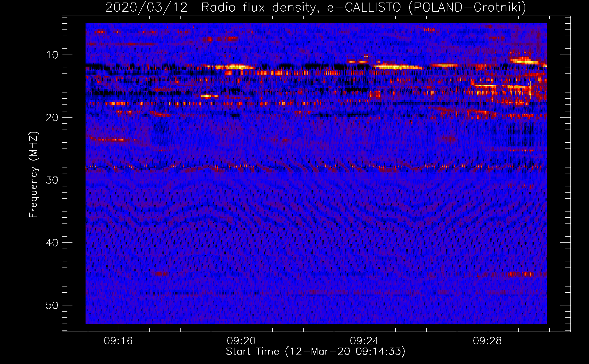Click the 10 MHz frequency tick label

point(52,55)
